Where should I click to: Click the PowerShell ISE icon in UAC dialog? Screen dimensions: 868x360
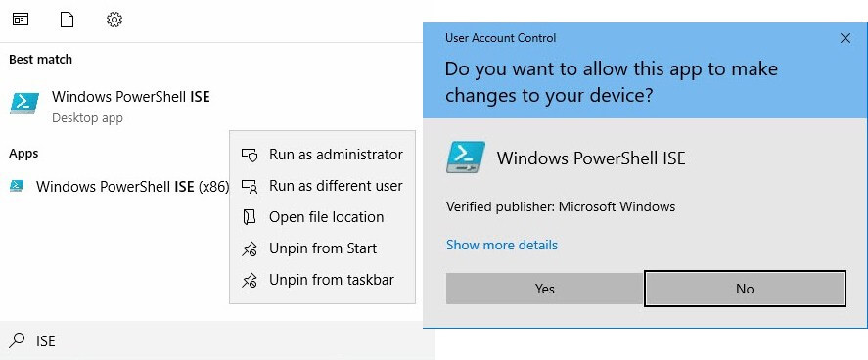pos(466,157)
